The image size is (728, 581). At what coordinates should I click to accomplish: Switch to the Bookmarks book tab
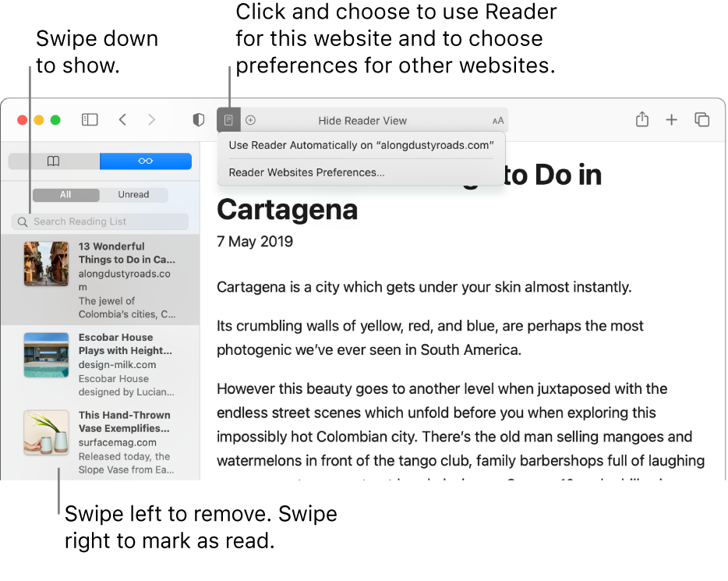click(54, 161)
